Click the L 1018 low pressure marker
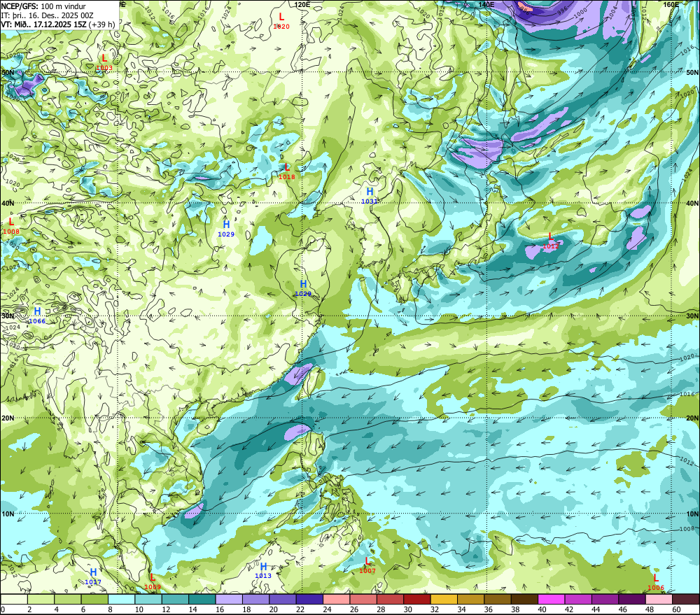The image size is (700, 615). coord(286,171)
